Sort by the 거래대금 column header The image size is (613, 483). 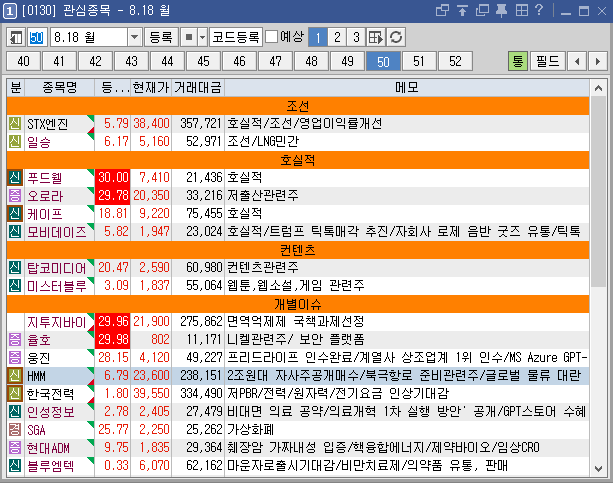tap(198, 87)
